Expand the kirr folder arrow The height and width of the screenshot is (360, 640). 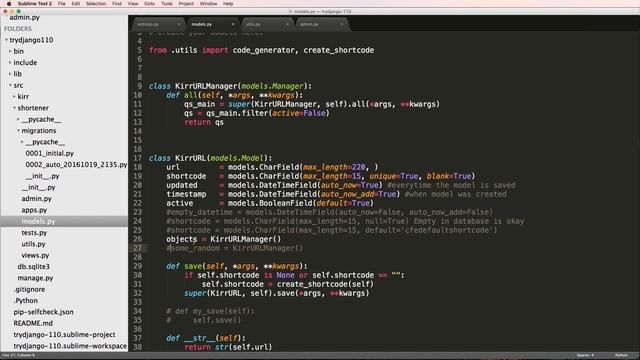[14, 97]
